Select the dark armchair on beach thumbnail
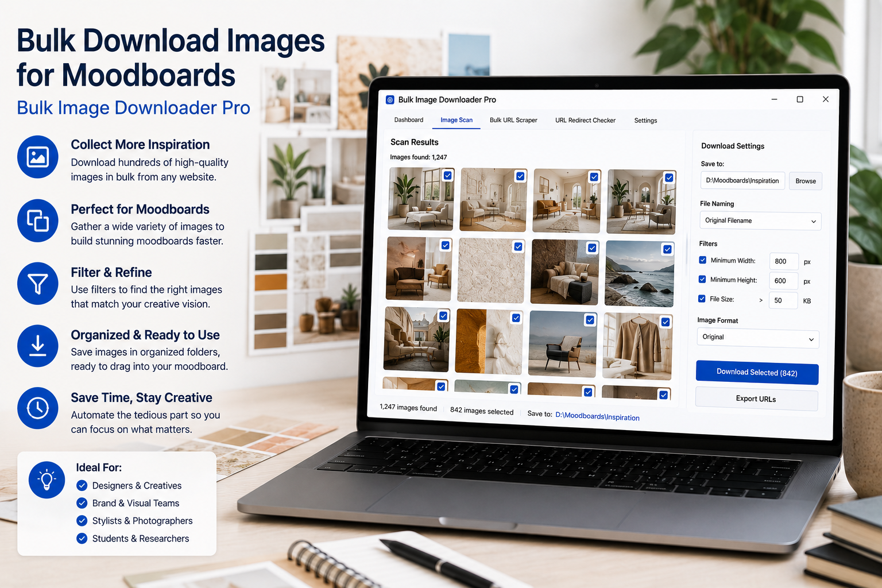 coord(562,344)
